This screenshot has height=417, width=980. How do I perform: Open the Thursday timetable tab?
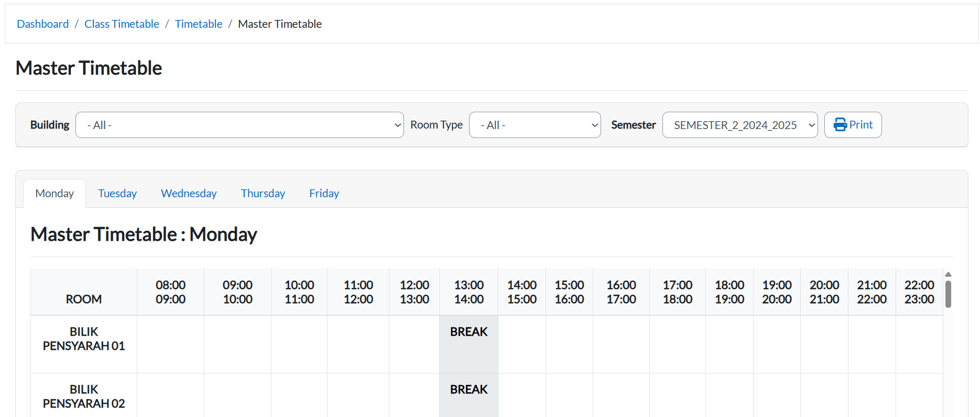point(263,194)
